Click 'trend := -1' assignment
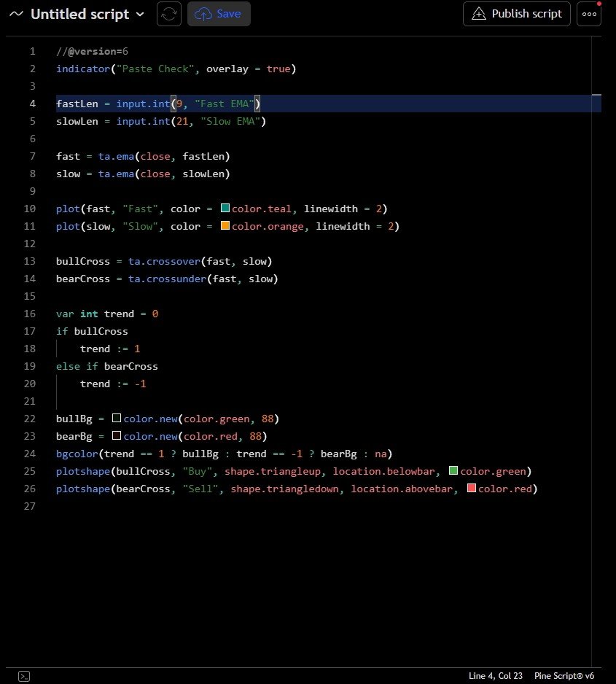Image resolution: width=616 pixels, height=684 pixels. click(113, 384)
